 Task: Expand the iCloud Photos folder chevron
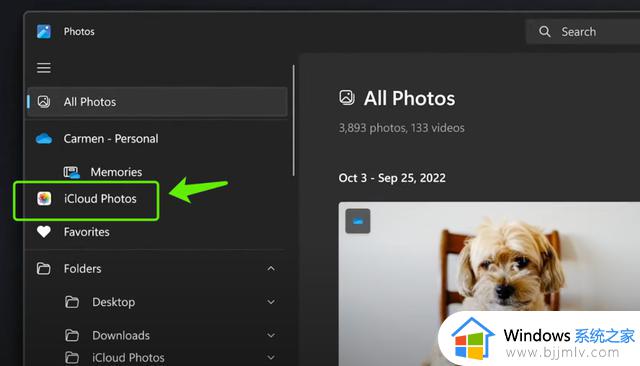(271, 357)
